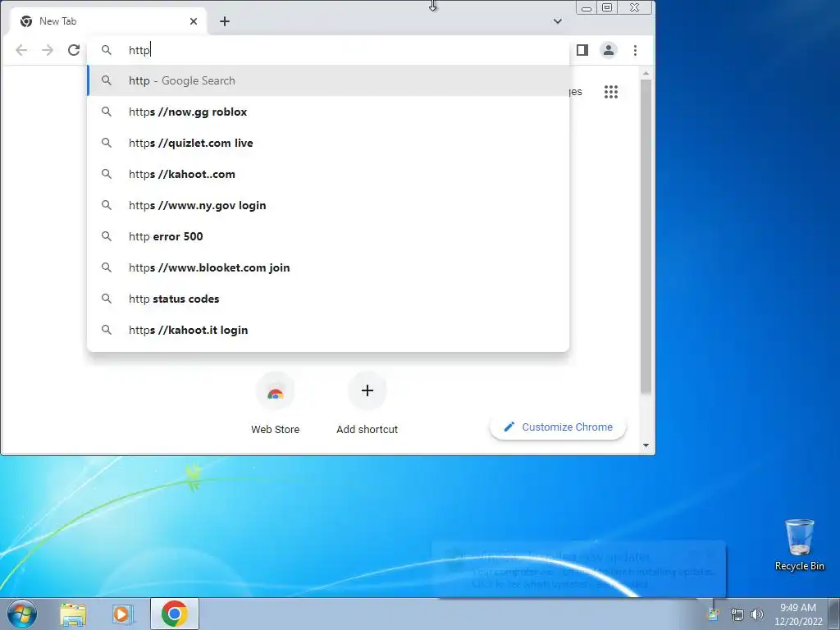Minimize the Chrome window
This screenshot has height=630, width=840.
587,8
